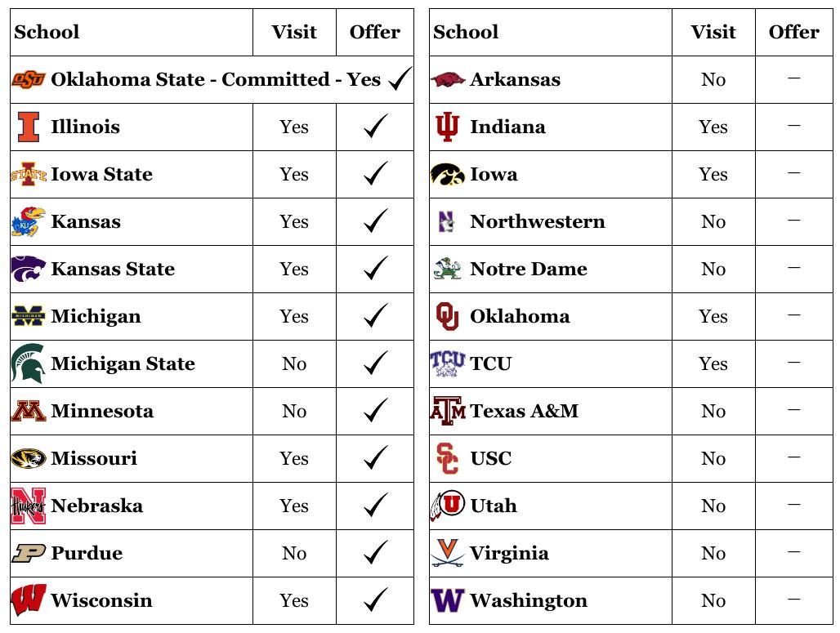This screenshot has width=840, height=633.
Task: Click the Kansas State school name
Action: point(113,269)
